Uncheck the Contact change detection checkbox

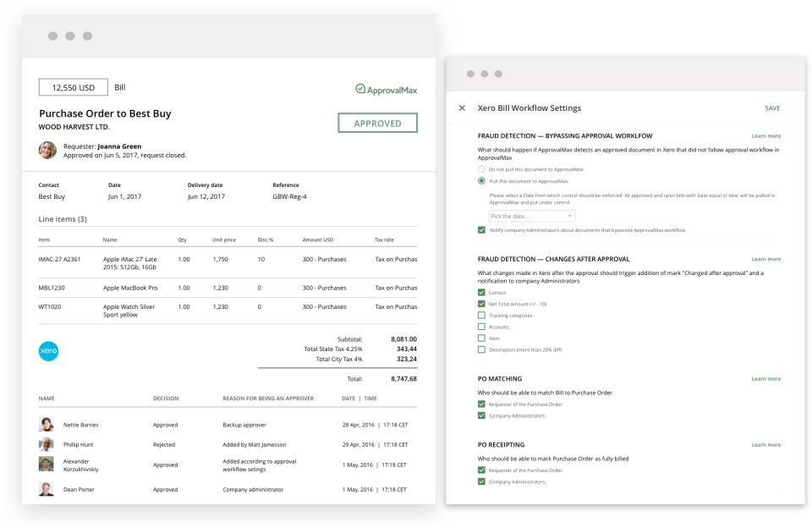(481, 292)
